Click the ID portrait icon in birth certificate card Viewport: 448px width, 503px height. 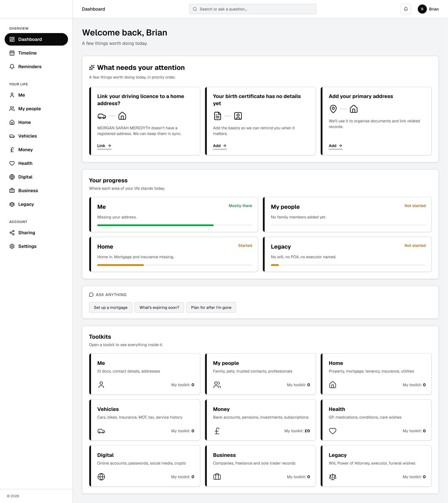[238, 116]
